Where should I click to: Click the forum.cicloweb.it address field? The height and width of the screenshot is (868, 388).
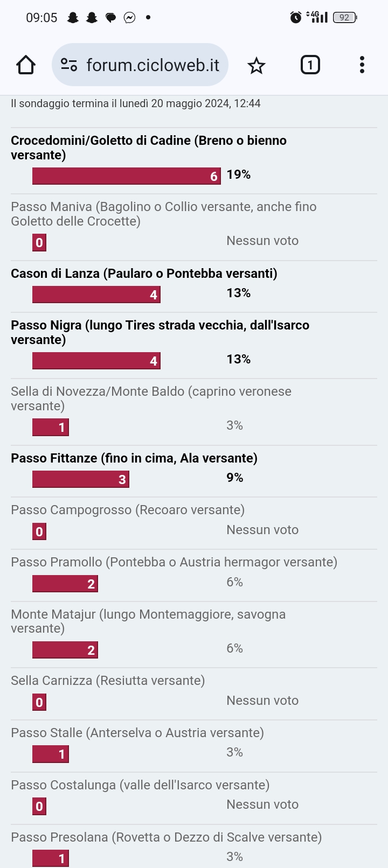[x=153, y=65]
